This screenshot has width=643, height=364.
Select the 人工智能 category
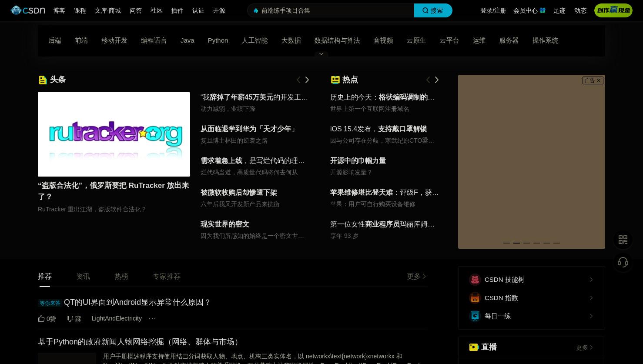click(x=255, y=40)
